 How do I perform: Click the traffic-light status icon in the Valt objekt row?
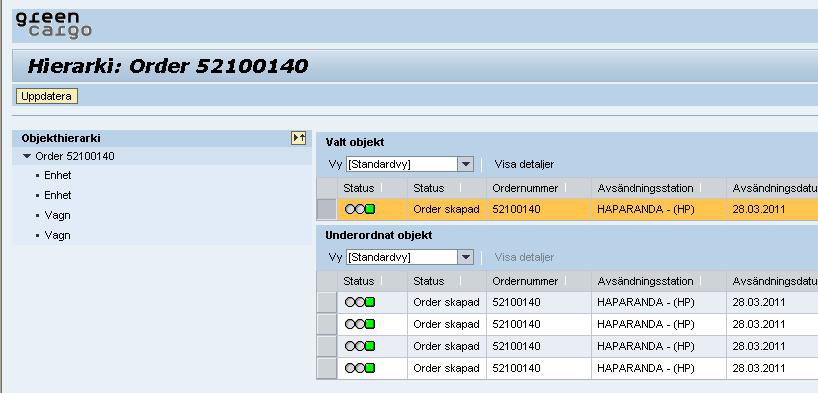[360, 209]
